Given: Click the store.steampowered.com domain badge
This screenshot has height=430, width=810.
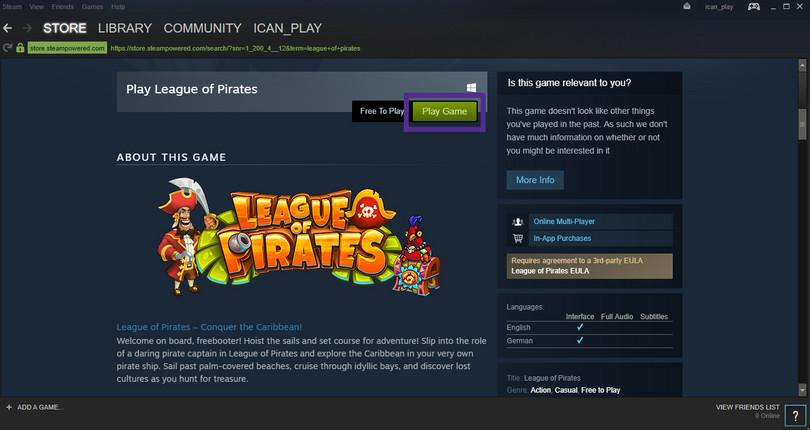Looking at the screenshot, I should pos(67,48).
